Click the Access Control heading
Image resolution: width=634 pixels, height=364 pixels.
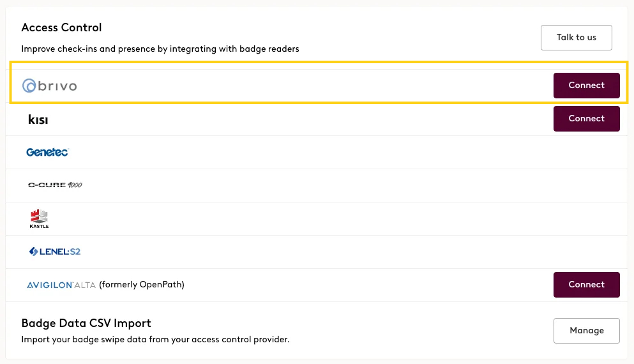[x=61, y=27]
